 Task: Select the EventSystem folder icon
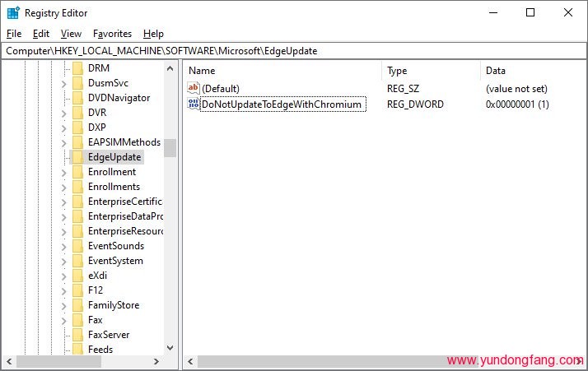click(77, 261)
